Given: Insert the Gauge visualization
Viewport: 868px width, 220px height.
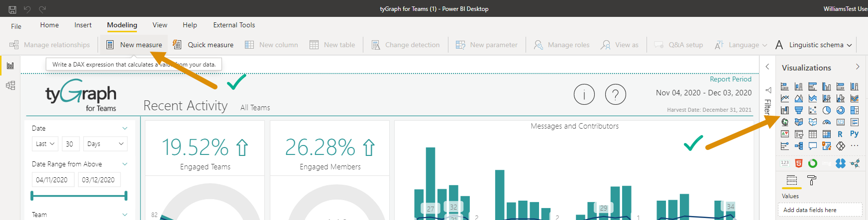Looking at the screenshot, I should coord(826,122).
